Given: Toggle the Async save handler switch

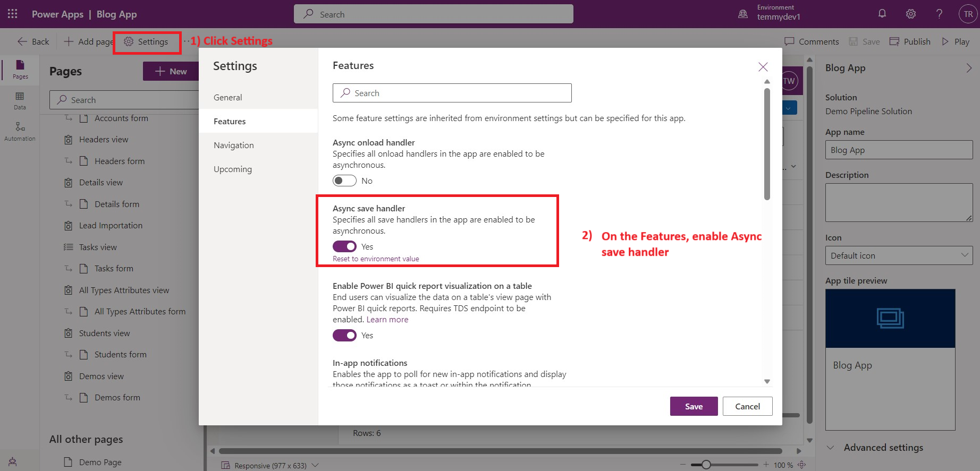Looking at the screenshot, I should point(344,246).
